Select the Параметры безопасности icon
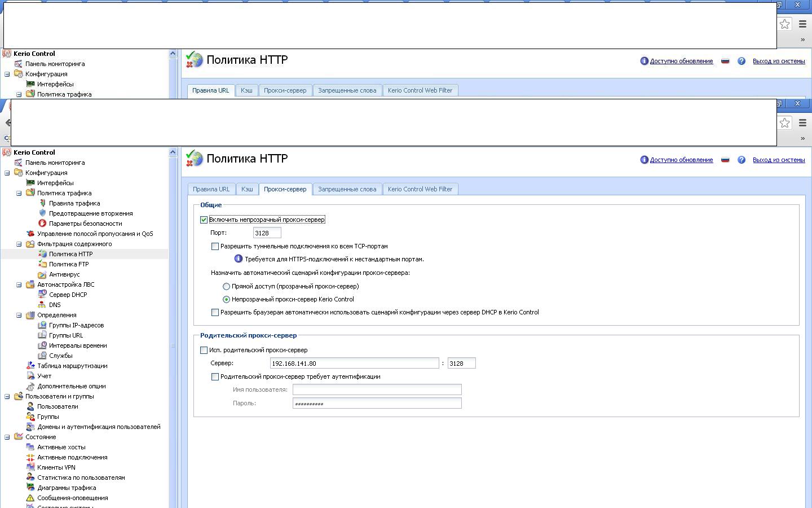The width and height of the screenshot is (812, 508). coord(42,224)
